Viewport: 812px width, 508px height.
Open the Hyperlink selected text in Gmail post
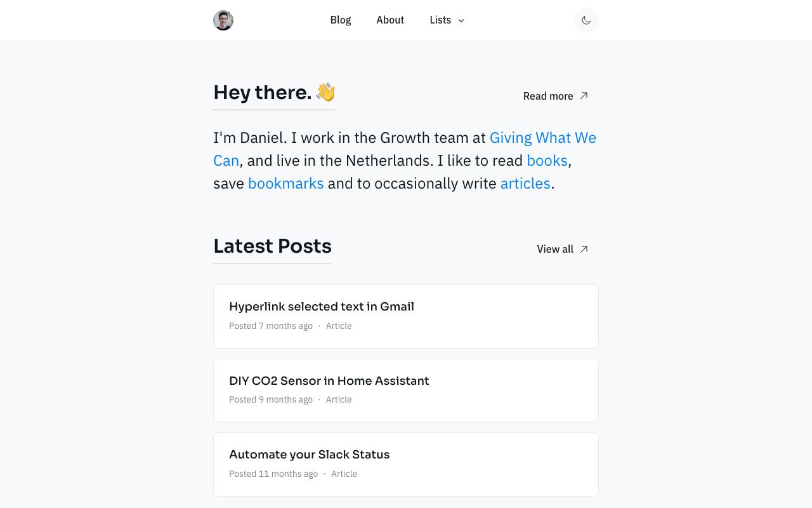(x=406, y=316)
